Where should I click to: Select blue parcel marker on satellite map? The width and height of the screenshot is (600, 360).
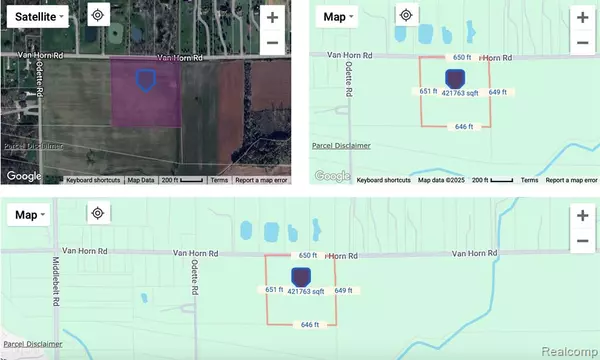coord(146,80)
